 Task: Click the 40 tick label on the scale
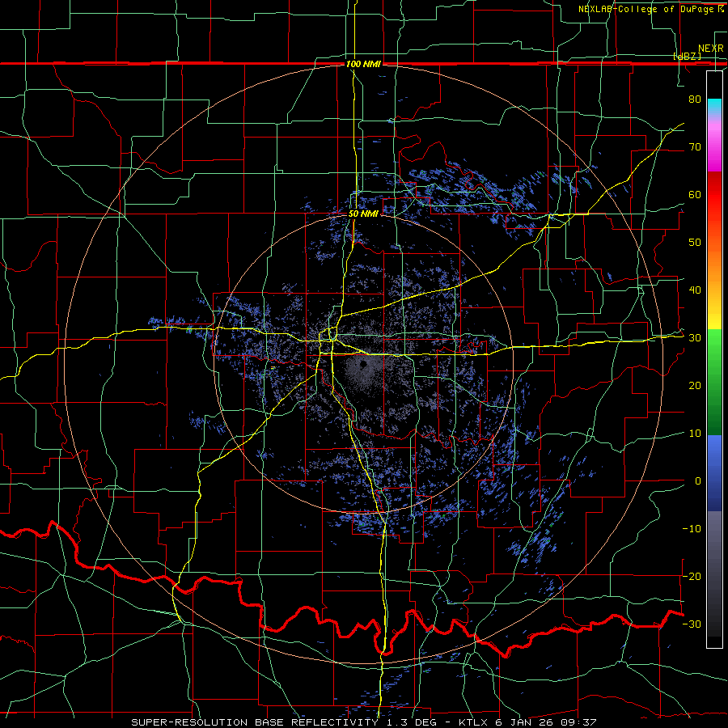695,290
